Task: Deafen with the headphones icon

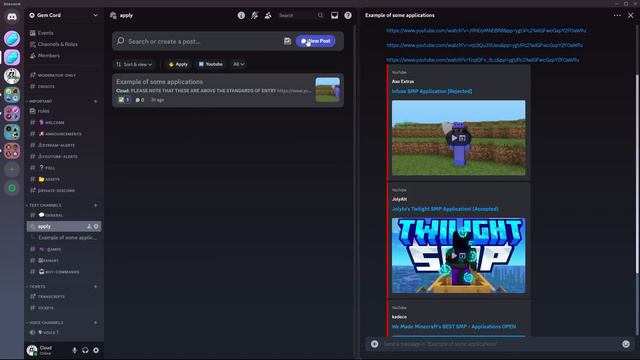Action: click(85, 350)
